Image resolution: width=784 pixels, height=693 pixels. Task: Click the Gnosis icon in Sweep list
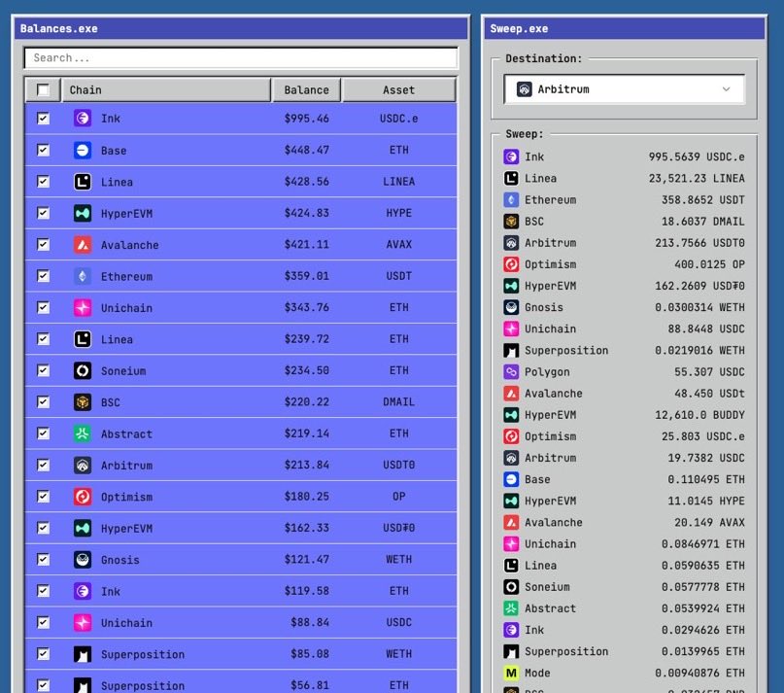(511, 307)
